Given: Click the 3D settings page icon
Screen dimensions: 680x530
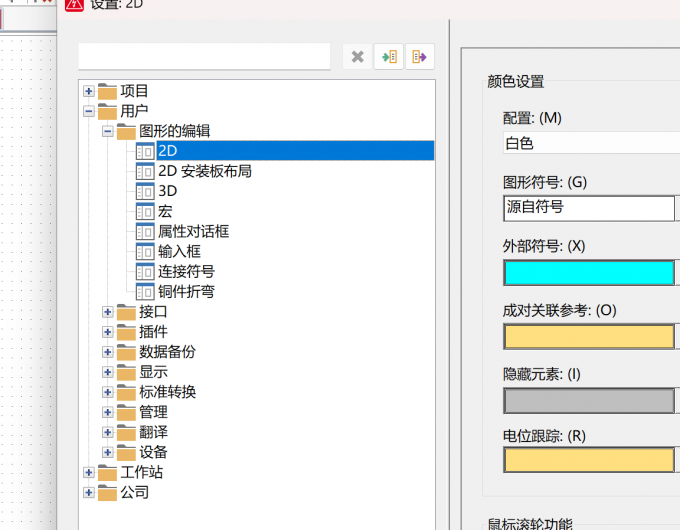Looking at the screenshot, I should [x=145, y=191].
